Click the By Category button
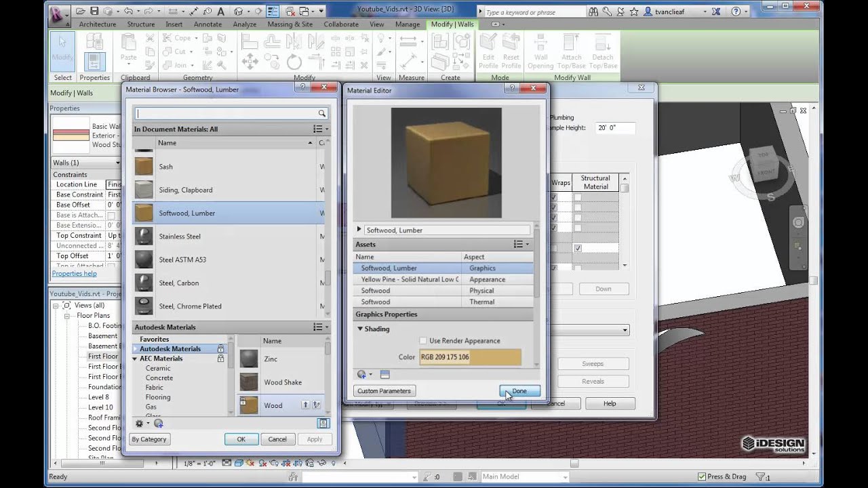Image resolution: width=868 pixels, height=488 pixels. pyautogui.click(x=149, y=439)
